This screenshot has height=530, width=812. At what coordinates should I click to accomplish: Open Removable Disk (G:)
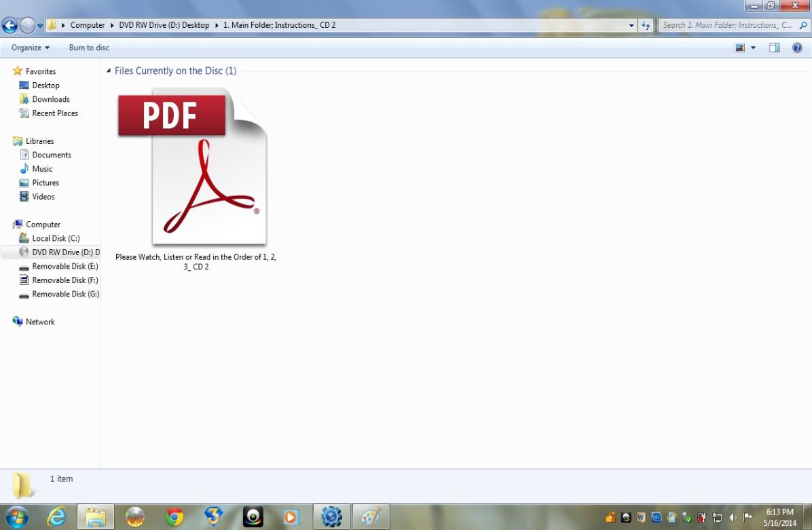65,295
